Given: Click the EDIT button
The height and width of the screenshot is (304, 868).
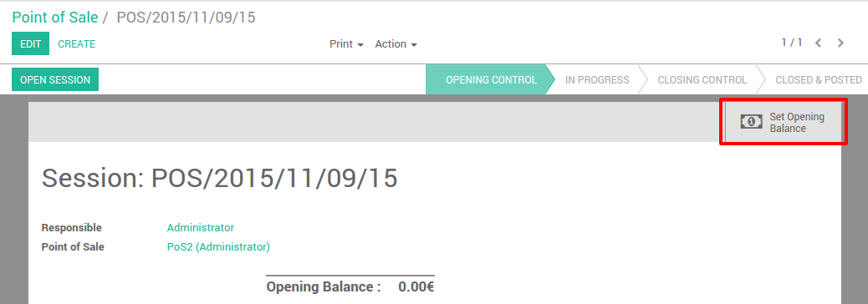Looking at the screenshot, I should [30, 43].
